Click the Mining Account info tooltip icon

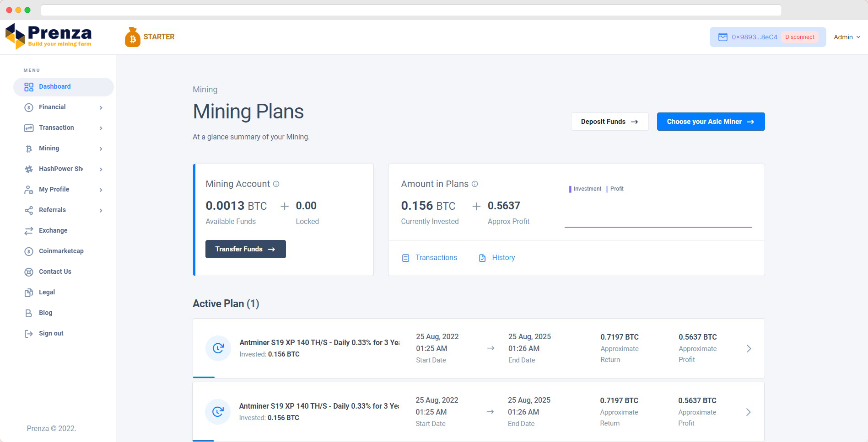pyautogui.click(x=276, y=184)
